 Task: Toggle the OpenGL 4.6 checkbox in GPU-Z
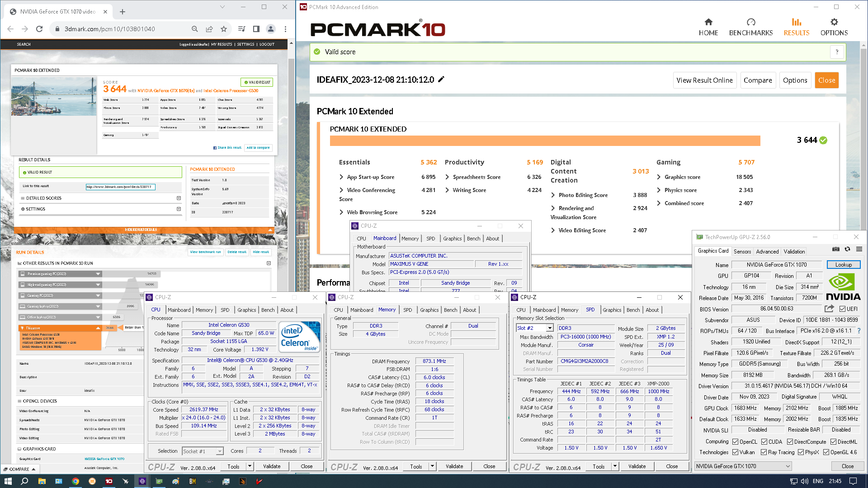click(826, 452)
